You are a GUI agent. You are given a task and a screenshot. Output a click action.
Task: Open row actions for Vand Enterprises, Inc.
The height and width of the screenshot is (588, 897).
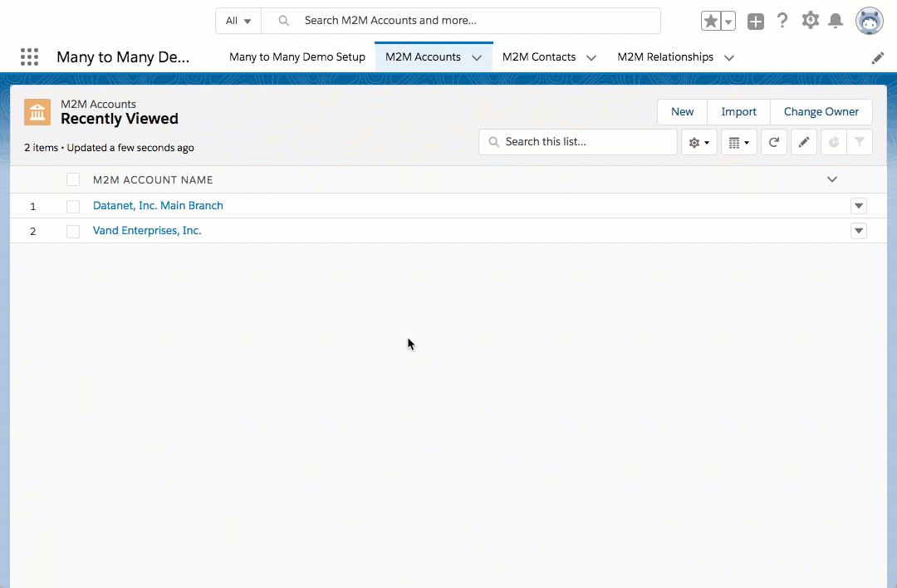pos(859,231)
